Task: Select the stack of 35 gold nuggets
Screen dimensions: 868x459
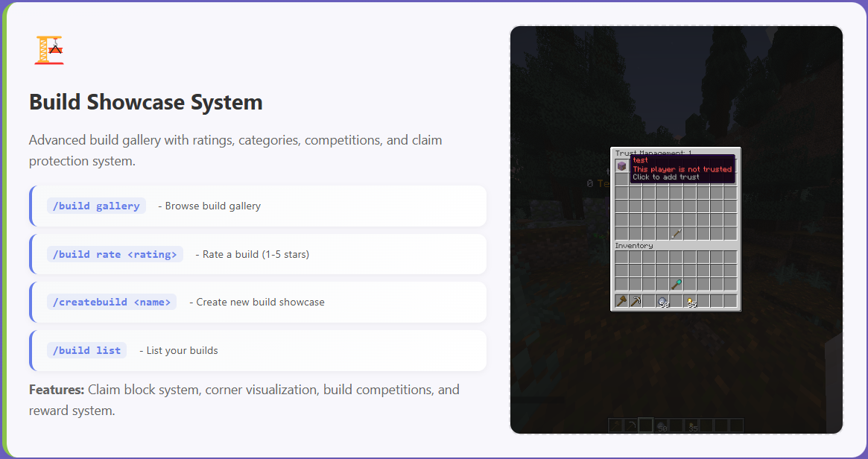Action: [x=691, y=301]
